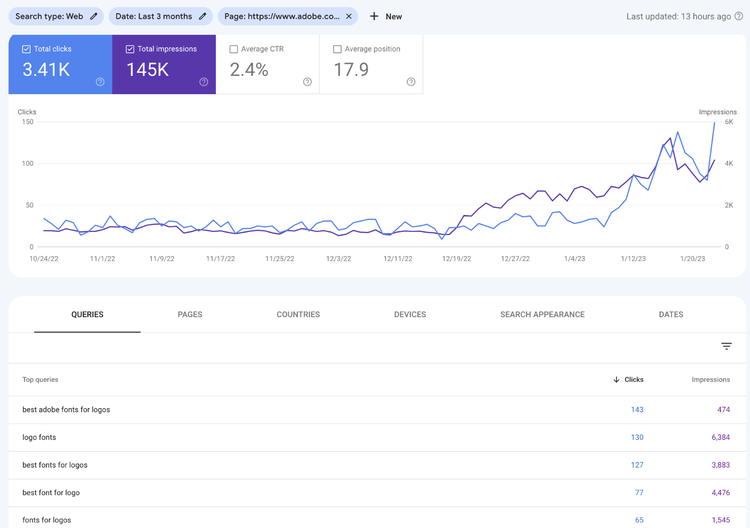Switch to the Pages tab

[x=190, y=314]
